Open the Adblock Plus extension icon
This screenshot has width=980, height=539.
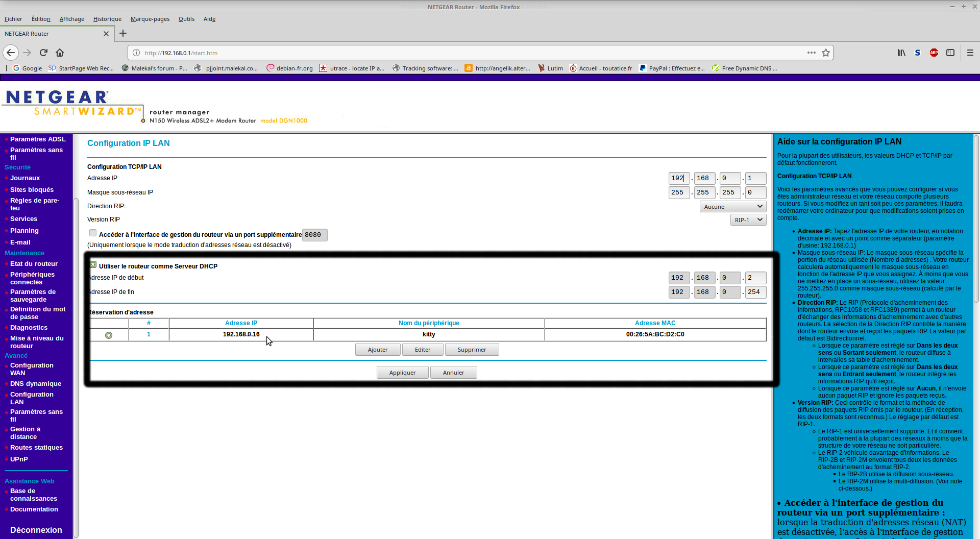click(934, 53)
